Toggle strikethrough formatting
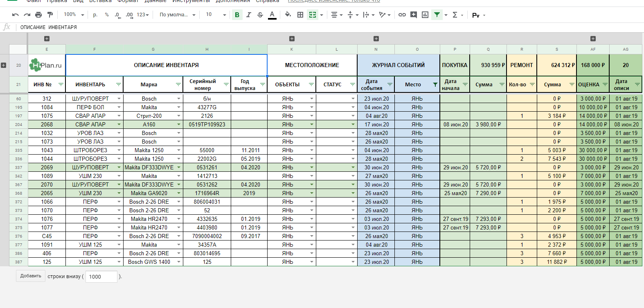The height and width of the screenshot is (308, 644). click(x=260, y=15)
